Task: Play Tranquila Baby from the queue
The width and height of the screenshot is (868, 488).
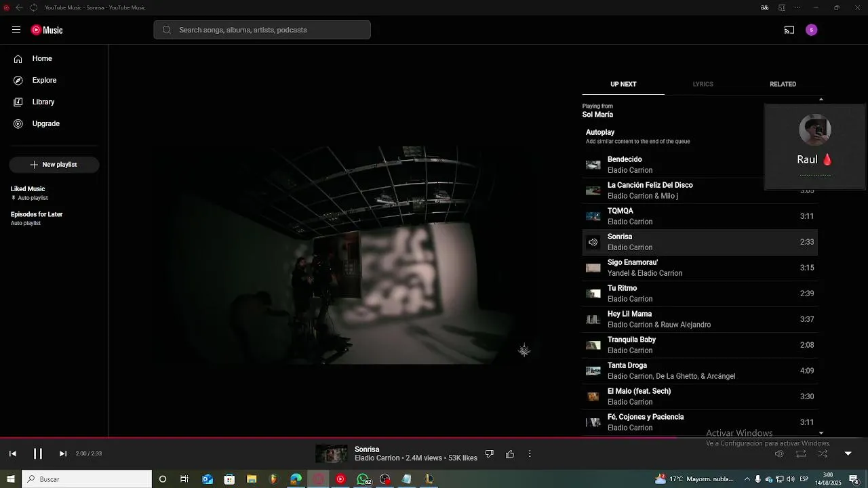Action: [x=700, y=345]
